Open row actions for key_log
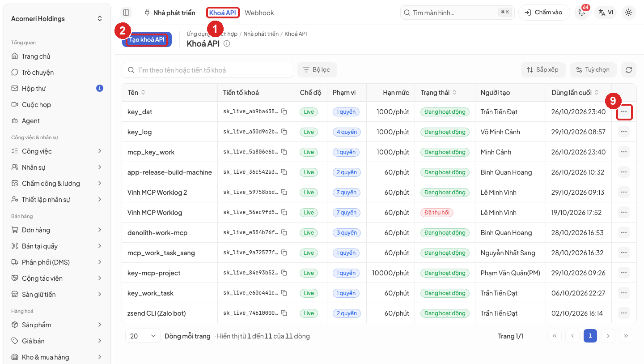 [x=624, y=132]
